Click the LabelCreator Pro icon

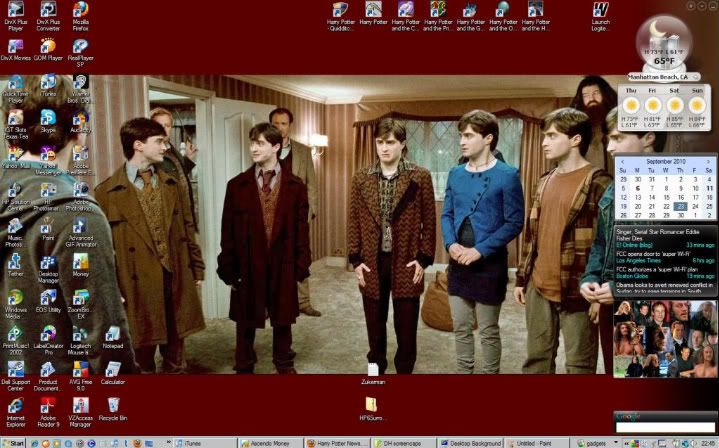(x=48, y=341)
